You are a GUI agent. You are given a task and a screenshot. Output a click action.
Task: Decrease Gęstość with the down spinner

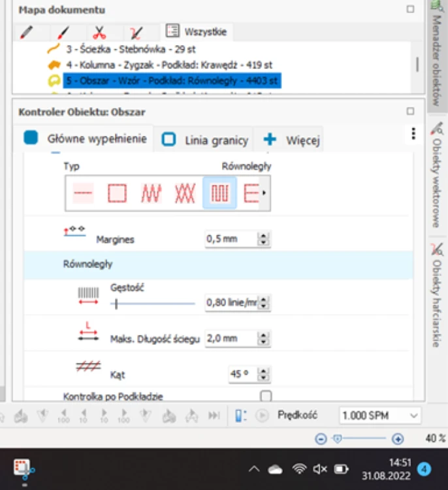pyautogui.click(x=263, y=306)
